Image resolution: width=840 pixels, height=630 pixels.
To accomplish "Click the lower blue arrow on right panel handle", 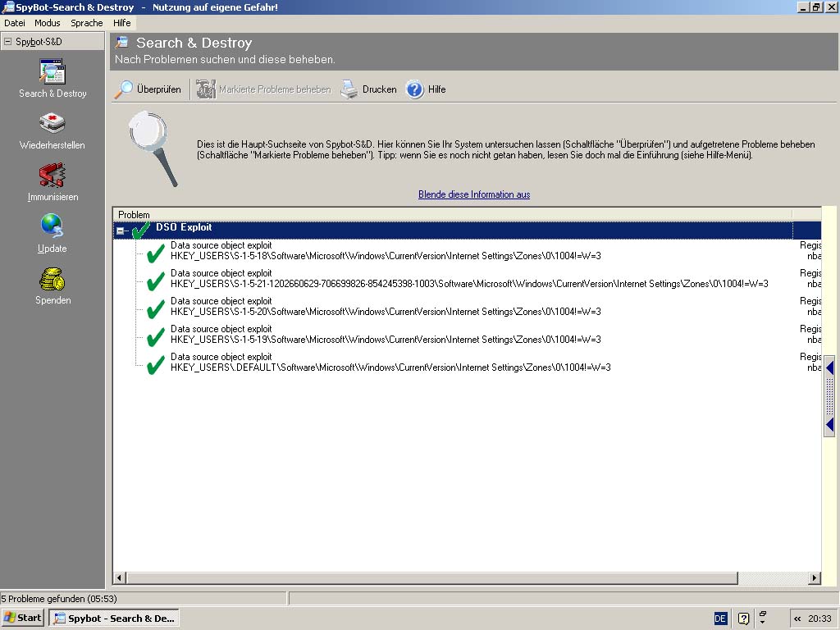I will (x=830, y=425).
